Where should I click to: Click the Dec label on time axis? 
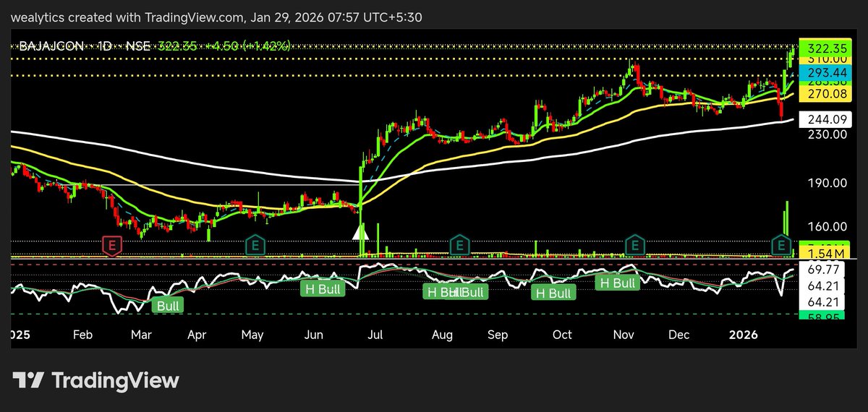(x=679, y=335)
